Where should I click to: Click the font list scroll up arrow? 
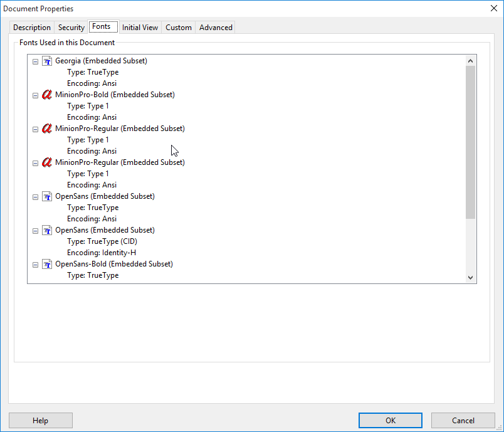471,61
